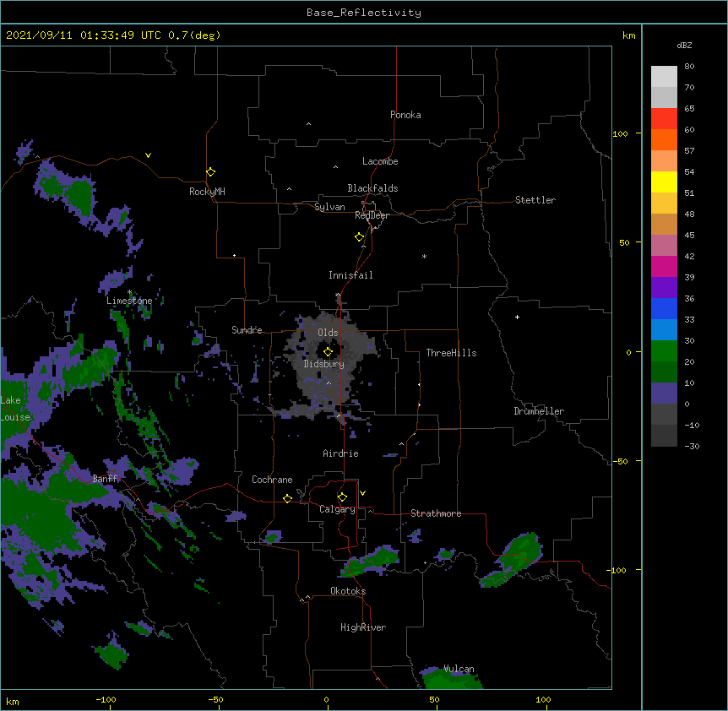This screenshot has height=711, width=728.
Task: Select the orange 57-60 dBZ legend swatch
Action: tap(664, 139)
